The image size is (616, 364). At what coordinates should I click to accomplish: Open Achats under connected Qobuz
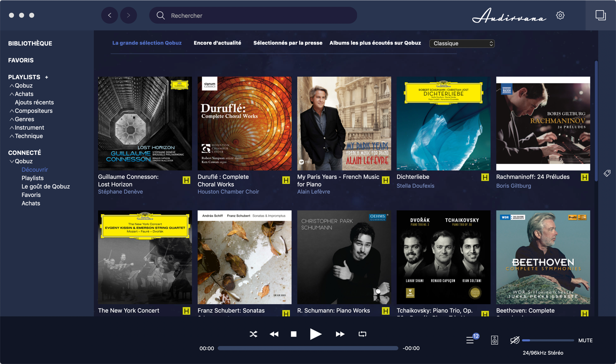click(31, 203)
